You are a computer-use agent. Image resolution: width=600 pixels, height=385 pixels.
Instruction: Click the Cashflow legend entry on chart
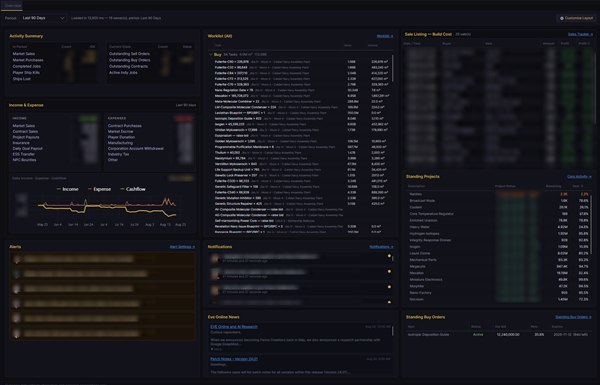[133, 189]
